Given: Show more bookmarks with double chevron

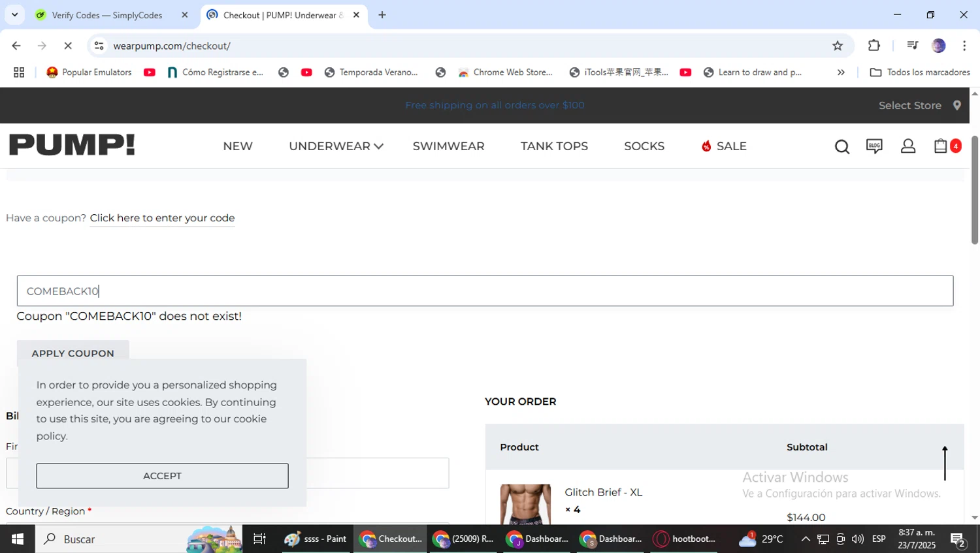Looking at the screenshot, I should pyautogui.click(x=841, y=72).
